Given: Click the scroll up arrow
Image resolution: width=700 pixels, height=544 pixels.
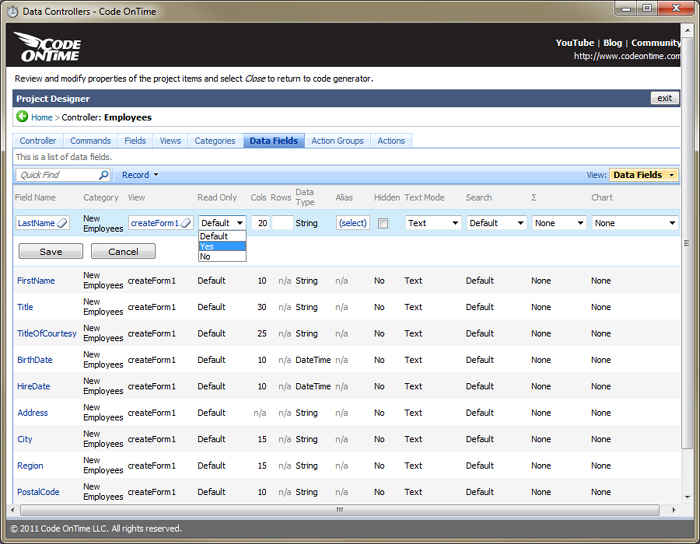Looking at the screenshot, I should (x=687, y=30).
